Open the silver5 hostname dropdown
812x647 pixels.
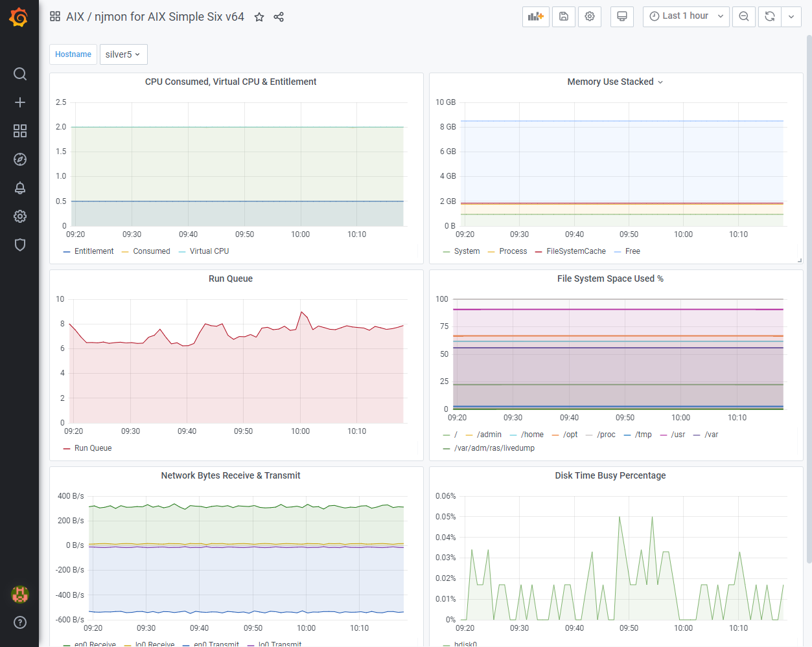pyautogui.click(x=123, y=54)
